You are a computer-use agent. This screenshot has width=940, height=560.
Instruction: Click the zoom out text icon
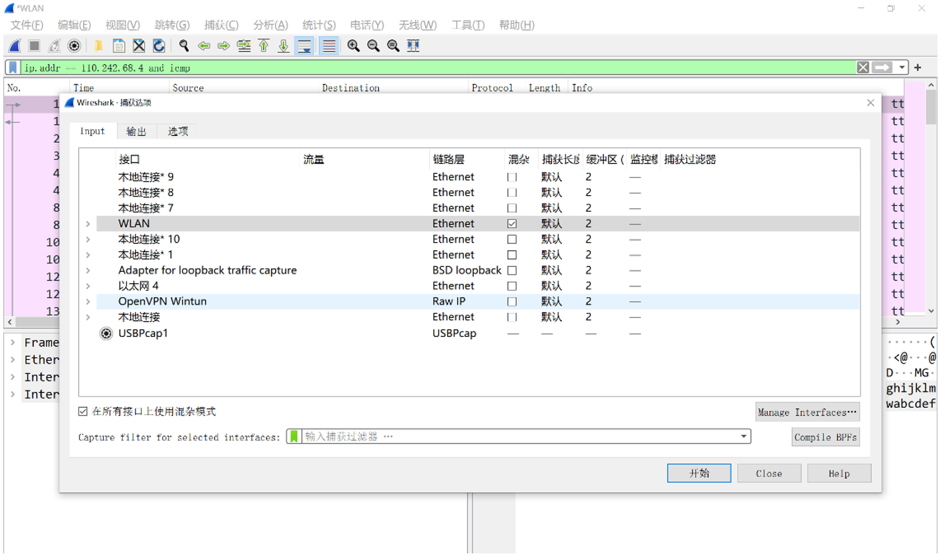(373, 46)
